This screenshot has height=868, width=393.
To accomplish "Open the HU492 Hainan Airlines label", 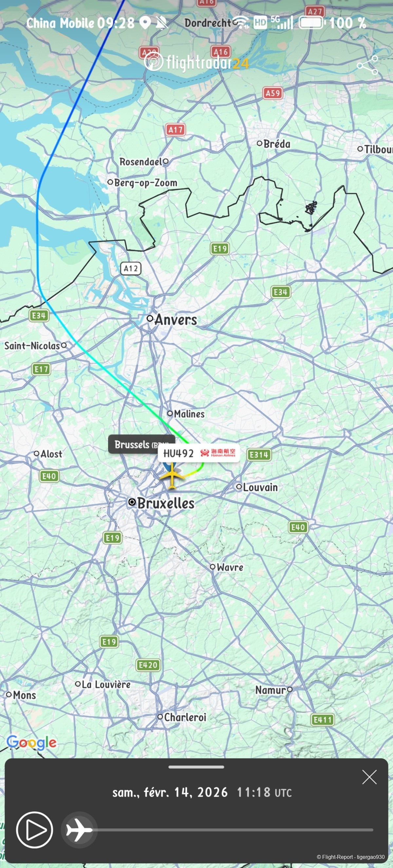I will tap(199, 453).
